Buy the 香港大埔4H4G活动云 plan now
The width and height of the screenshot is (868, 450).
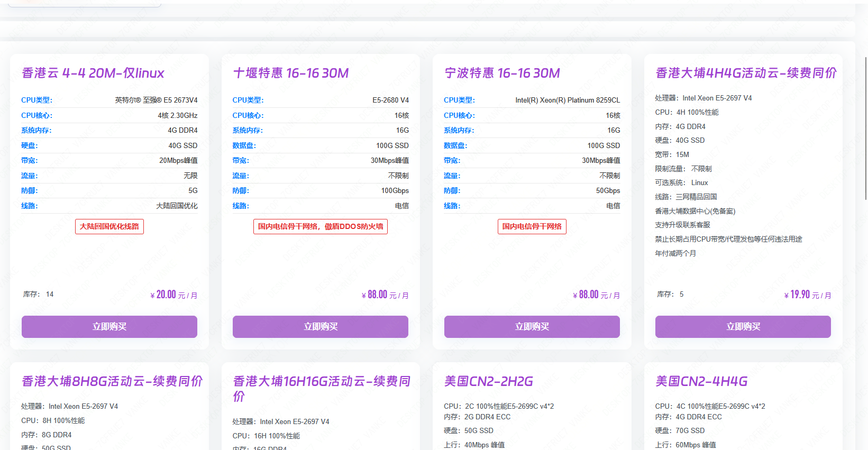click(743, 327)
